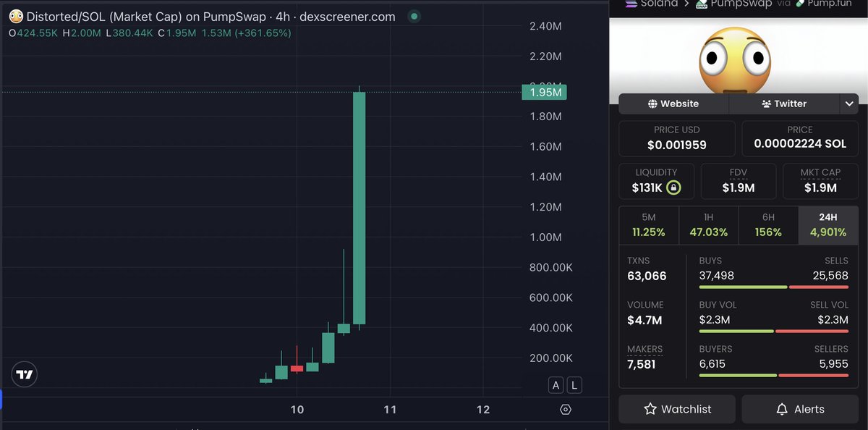Select the 1H timeframe tab

click(x=708, y=225)
